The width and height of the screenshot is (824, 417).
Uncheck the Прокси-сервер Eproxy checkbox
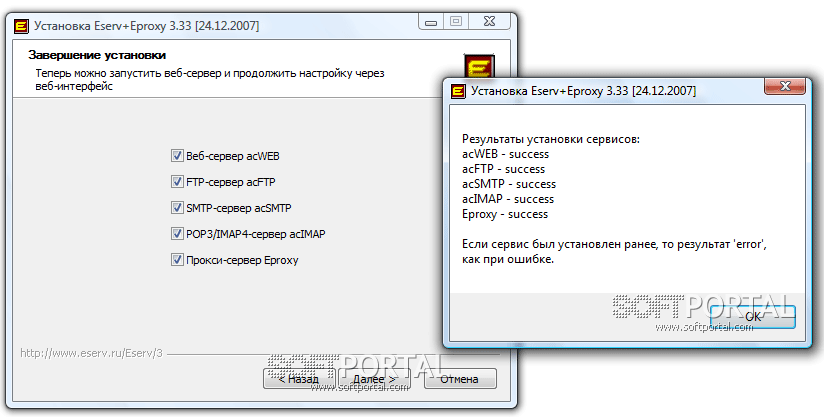coord(177,259)
